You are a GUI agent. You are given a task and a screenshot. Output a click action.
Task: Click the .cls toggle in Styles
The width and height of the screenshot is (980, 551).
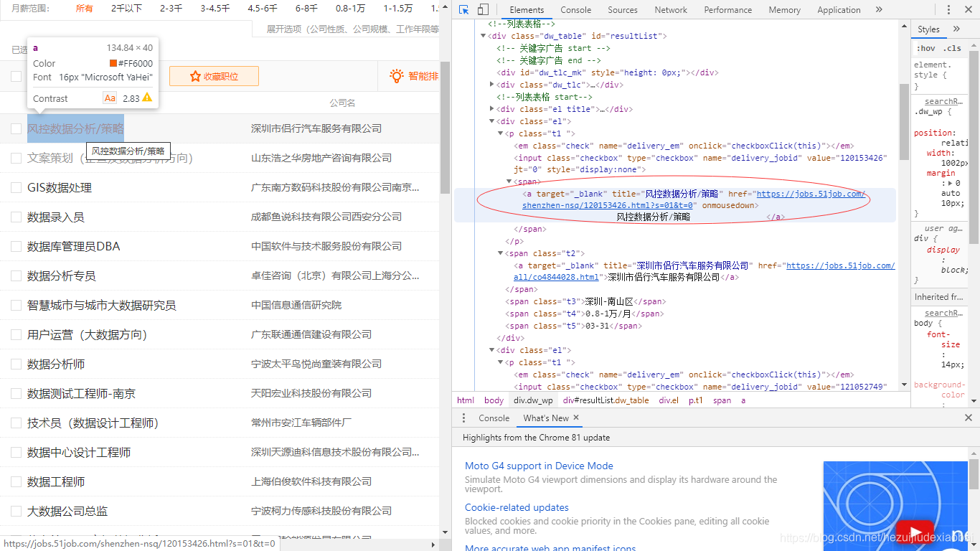952,48
